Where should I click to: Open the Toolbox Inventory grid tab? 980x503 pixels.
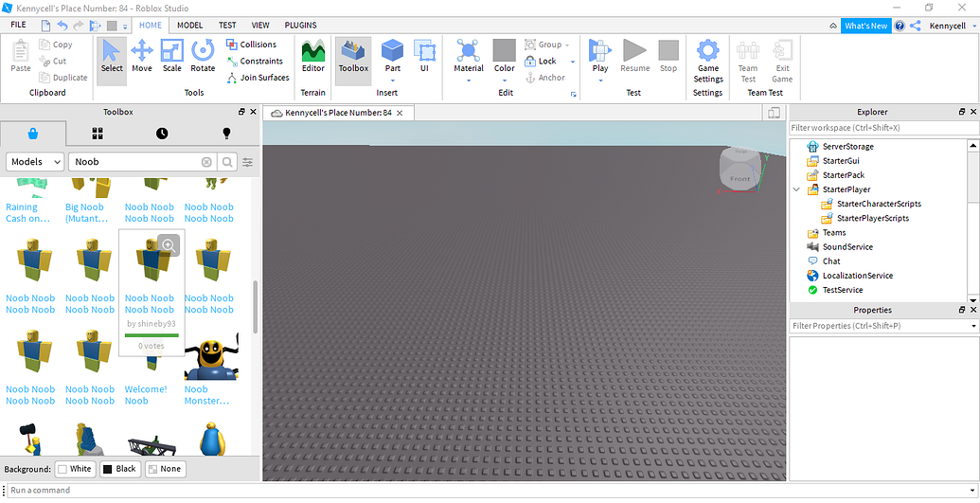98,134
